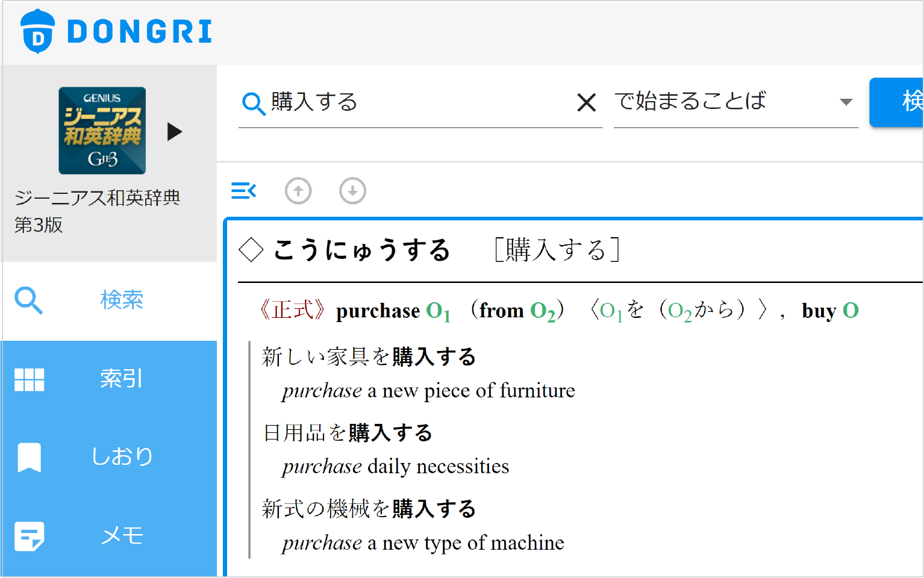Click the diamond icon before こうにゅうする

[x=251, y=250]
